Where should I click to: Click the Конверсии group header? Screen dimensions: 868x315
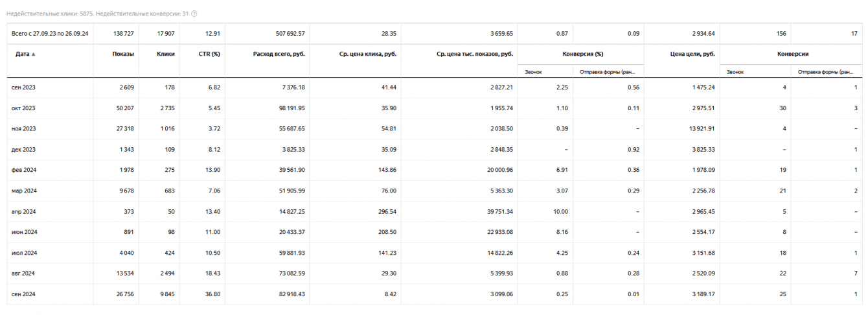point(794,54)
